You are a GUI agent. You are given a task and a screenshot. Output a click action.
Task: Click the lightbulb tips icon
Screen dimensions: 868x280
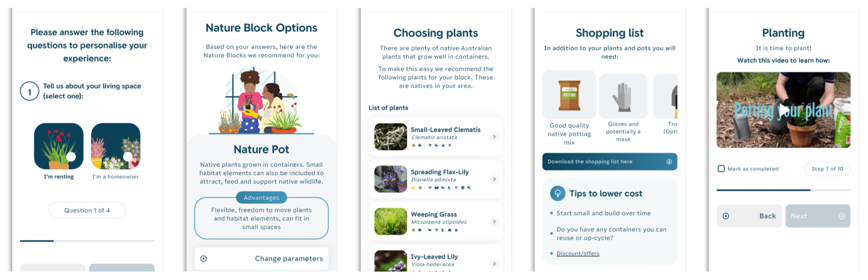[557, 194]
